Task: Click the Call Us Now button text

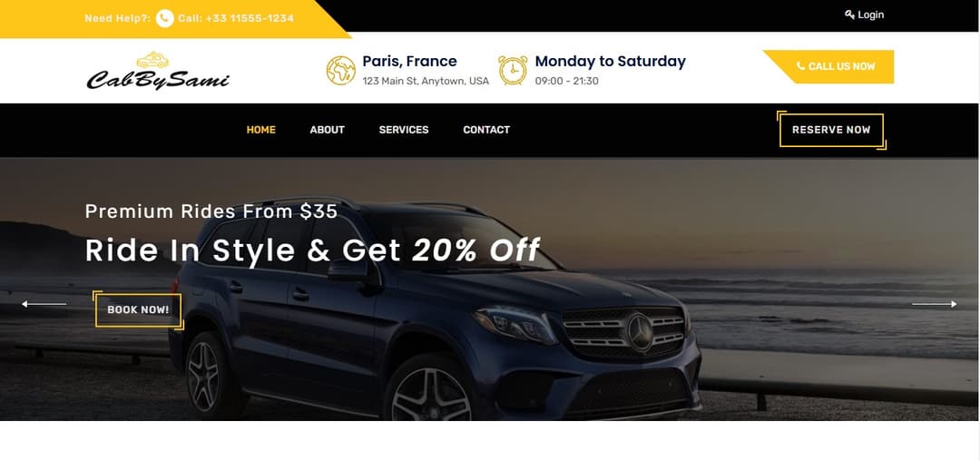Action: (x=841, y=66)
